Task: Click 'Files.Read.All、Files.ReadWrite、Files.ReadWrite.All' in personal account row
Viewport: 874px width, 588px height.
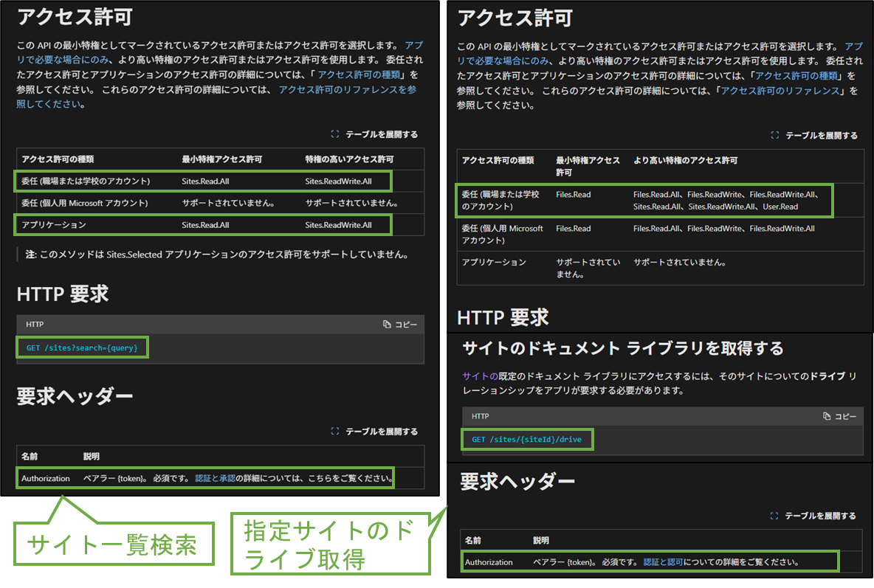Action: [723, 229]
